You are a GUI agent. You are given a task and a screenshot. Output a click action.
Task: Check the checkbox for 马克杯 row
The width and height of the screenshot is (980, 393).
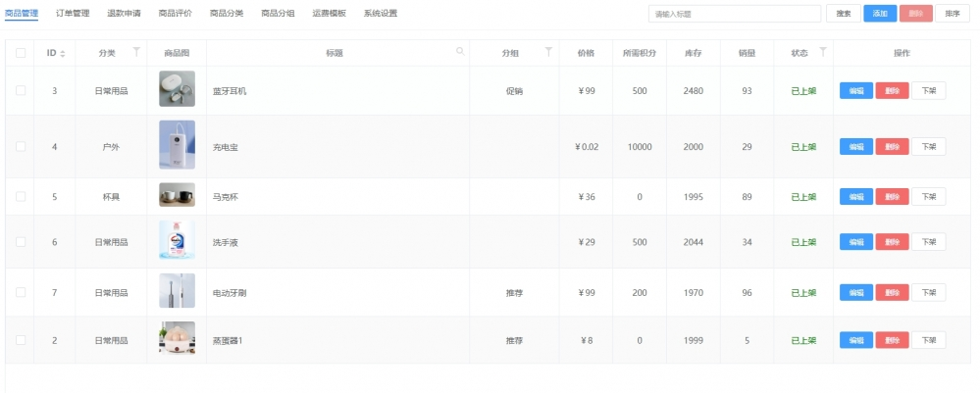21,196
